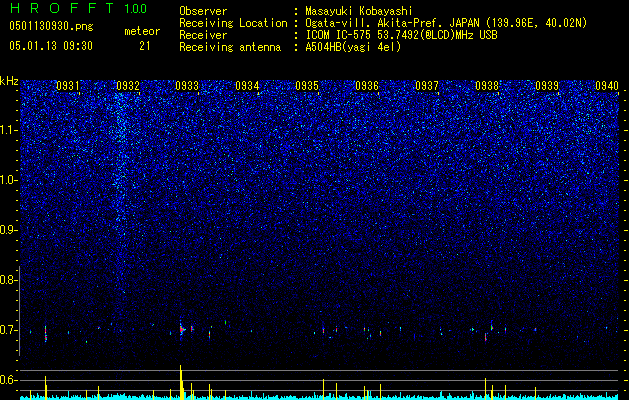Click the 0934 time marker

click(247, 86)
